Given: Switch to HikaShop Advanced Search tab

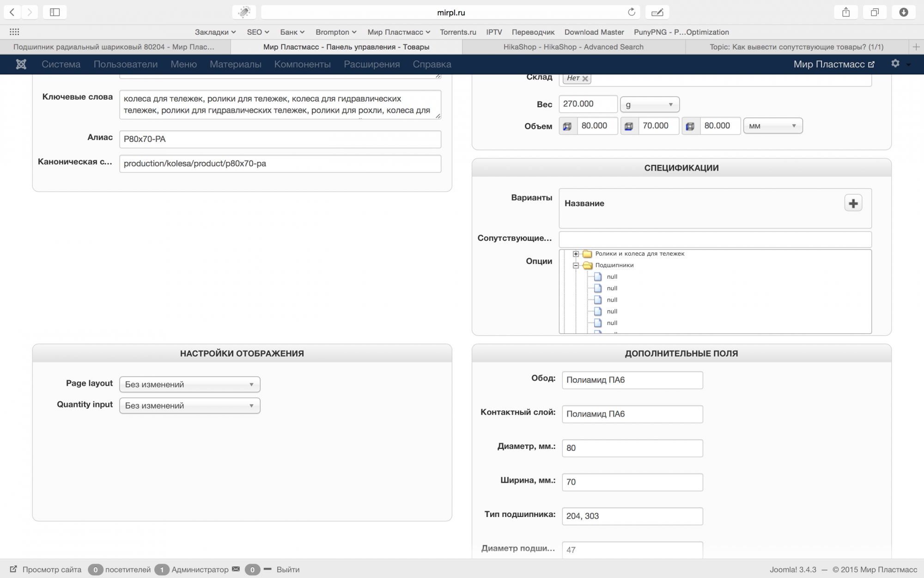Looking at the screenshot, I should click(573, 47).
